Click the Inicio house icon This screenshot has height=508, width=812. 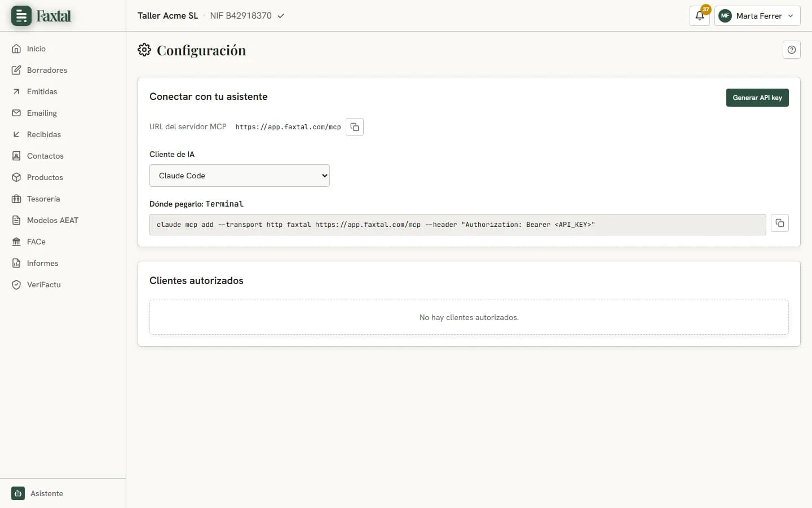(x=16, y=49)
